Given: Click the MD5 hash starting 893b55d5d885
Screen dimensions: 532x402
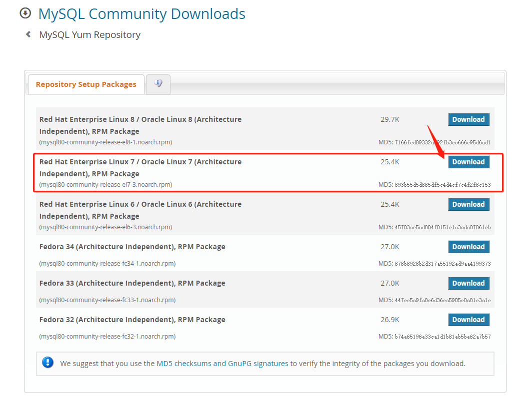Looking at the screenshot, I should (x=442, y=185).
